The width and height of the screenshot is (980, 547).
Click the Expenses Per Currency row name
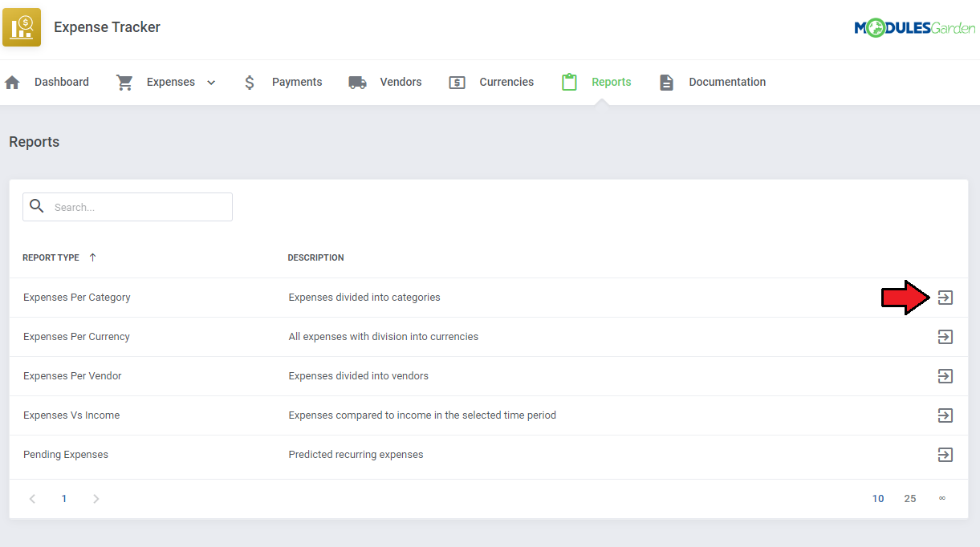tap(76, 337)
